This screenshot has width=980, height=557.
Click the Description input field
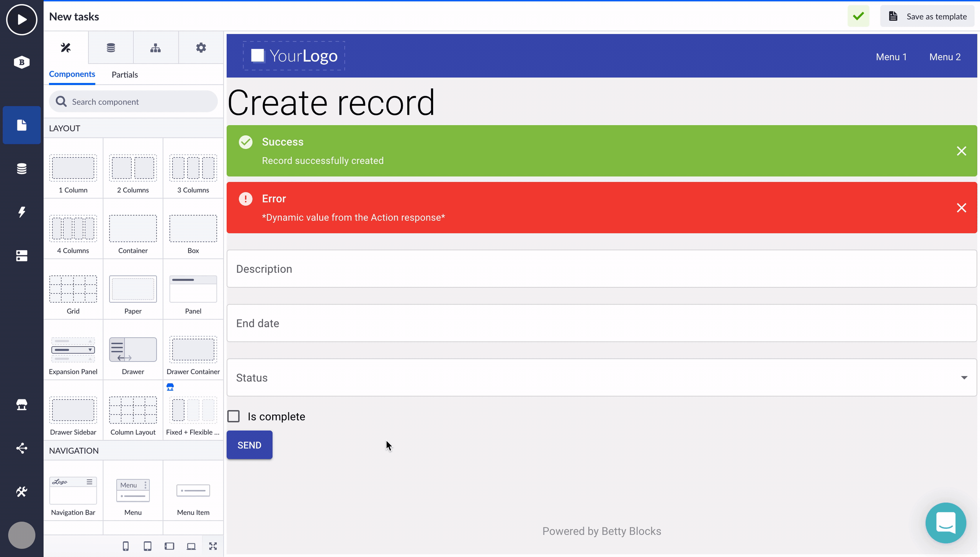(x=601, y=269)
